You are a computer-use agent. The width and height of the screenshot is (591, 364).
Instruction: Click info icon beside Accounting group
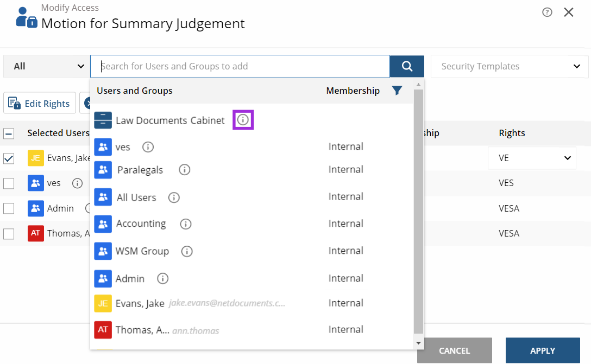click(186, 223)
